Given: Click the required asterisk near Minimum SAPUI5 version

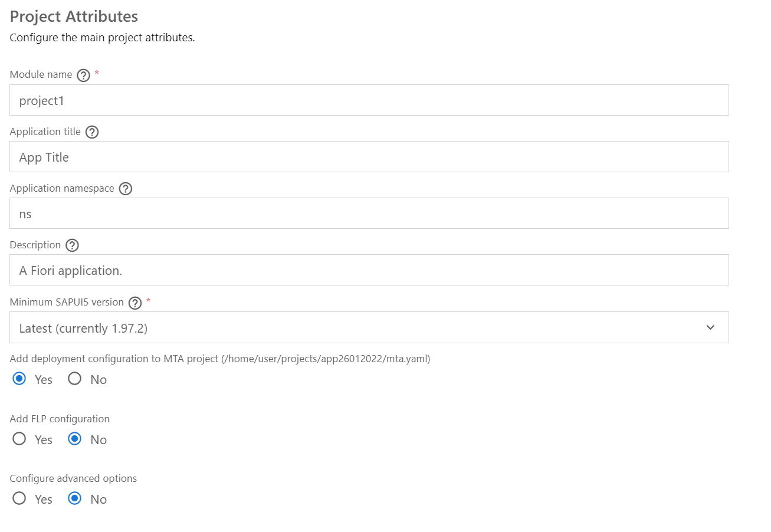Looking at the screenshot, I should [148, 301].
